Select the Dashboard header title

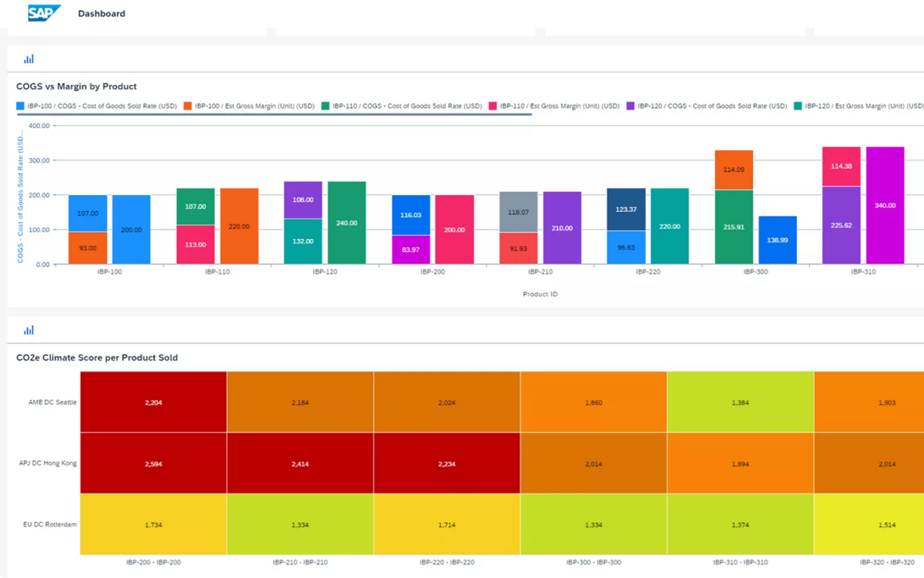pyautogui.click(x=101, y=13)
